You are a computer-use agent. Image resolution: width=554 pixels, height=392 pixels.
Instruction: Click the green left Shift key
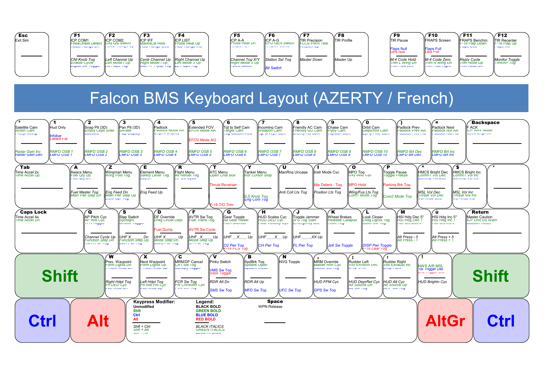coord(60,276)
